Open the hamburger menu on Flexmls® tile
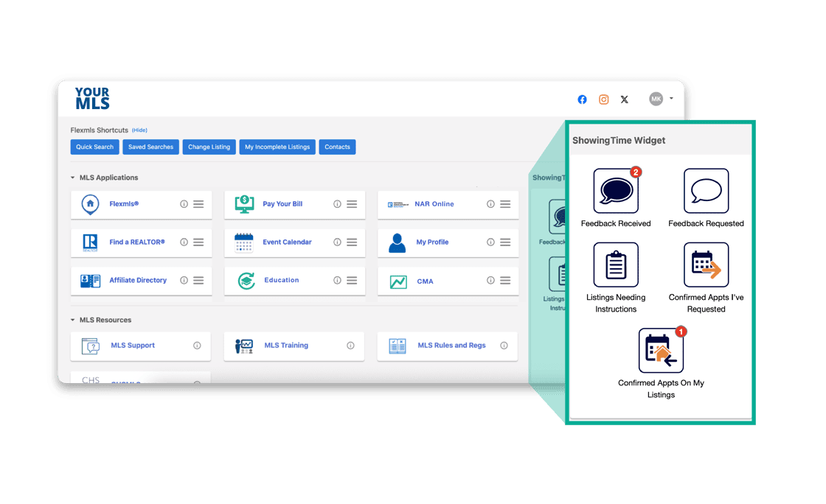826x504 pixels. 198,204
